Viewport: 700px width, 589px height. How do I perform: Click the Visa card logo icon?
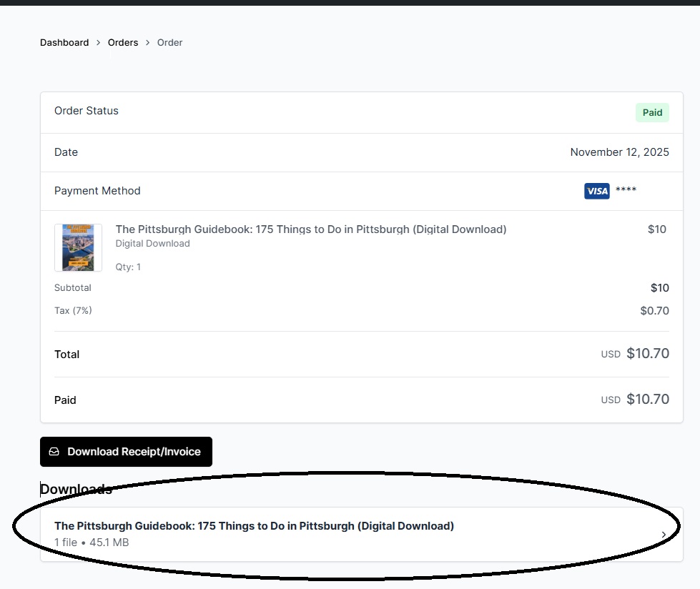point(596,191)
